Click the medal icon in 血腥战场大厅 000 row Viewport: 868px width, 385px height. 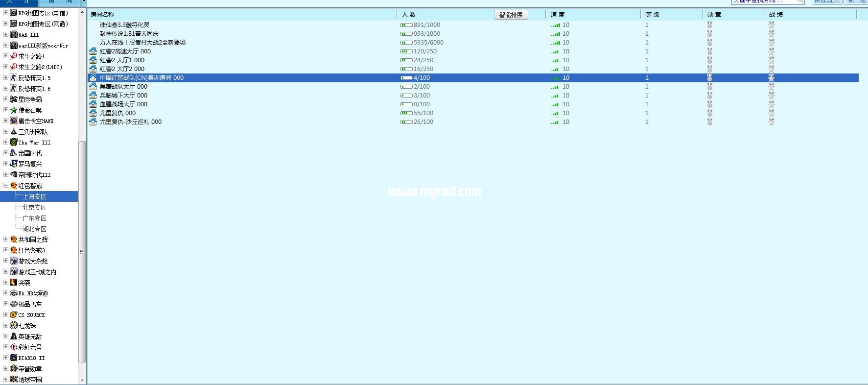(x=709, y=104)
